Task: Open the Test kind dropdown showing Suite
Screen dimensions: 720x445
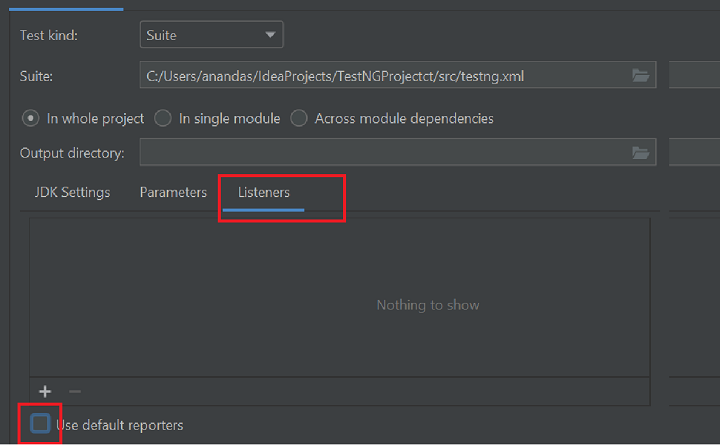Action: pyautogui.click(x=211, y=35)
